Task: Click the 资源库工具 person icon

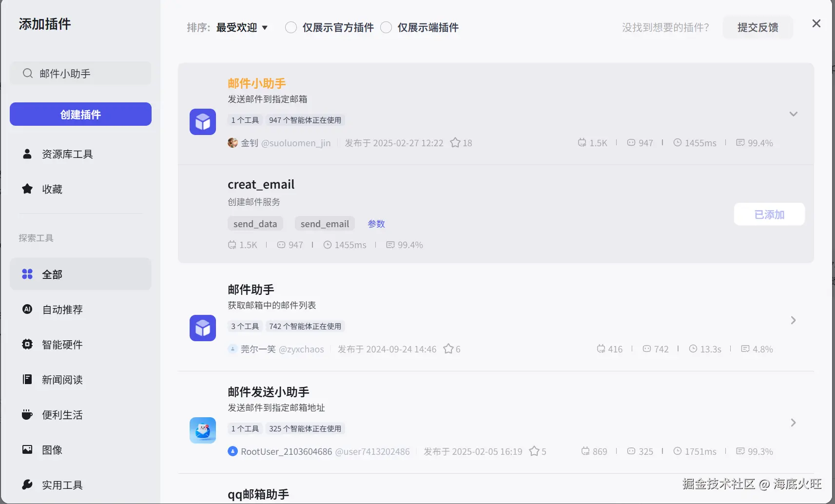Action: pyautogui.click(x=27, y=154)
